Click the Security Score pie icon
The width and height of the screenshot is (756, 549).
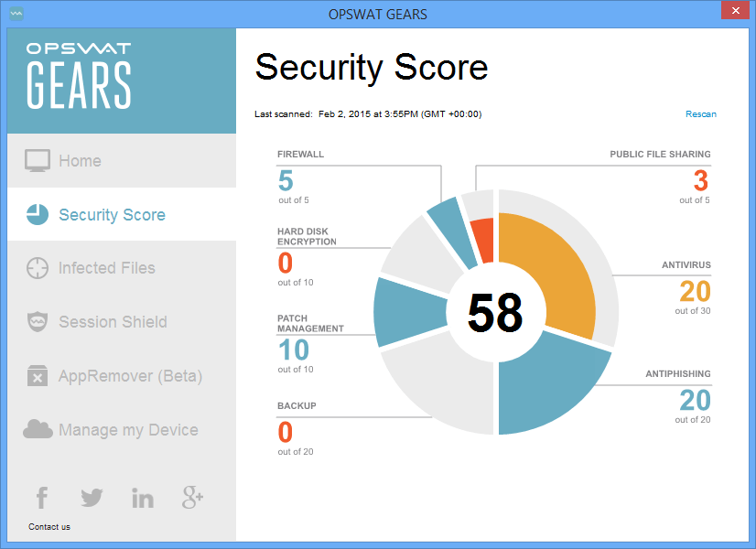38,214
